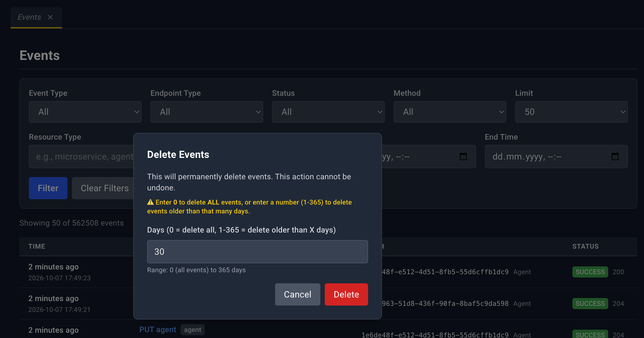The height and width of the screenshot is (338, 644).
Task: Open calendar picker left of End Time
Action: (463, 157)
